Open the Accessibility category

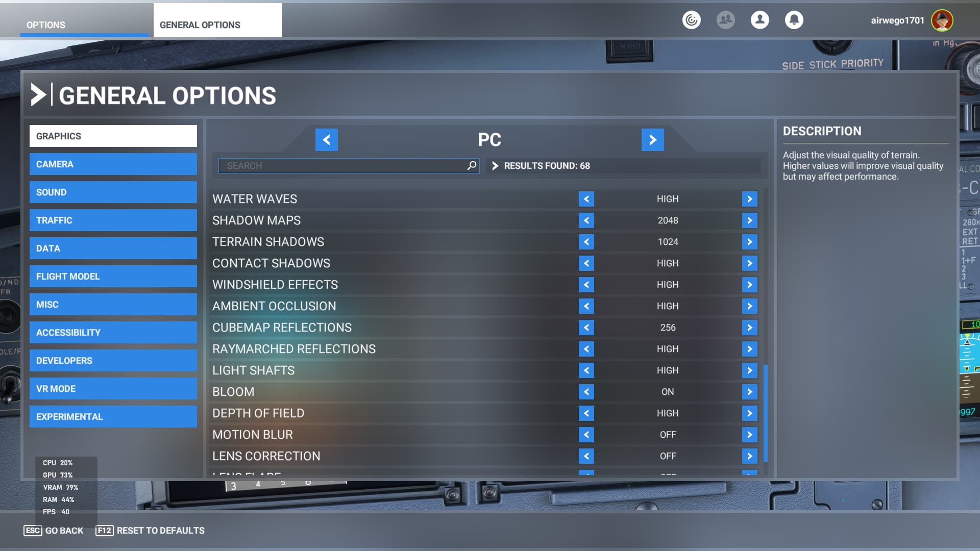coord(113,333)
